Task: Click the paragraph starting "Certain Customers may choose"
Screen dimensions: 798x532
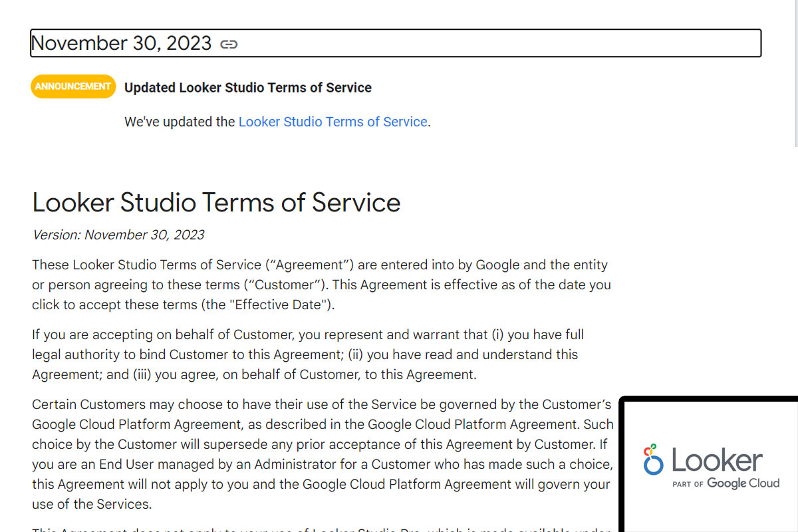Action: click(323, 454)
